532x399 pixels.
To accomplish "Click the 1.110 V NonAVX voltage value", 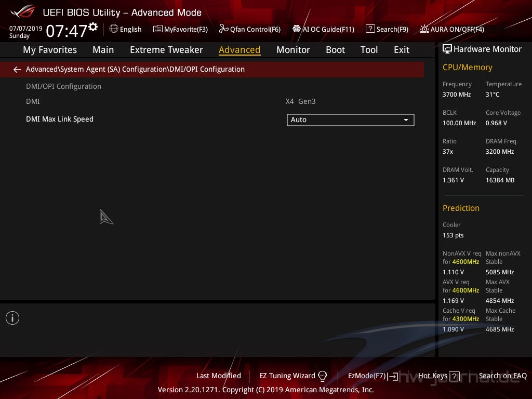I will point(453,272).
